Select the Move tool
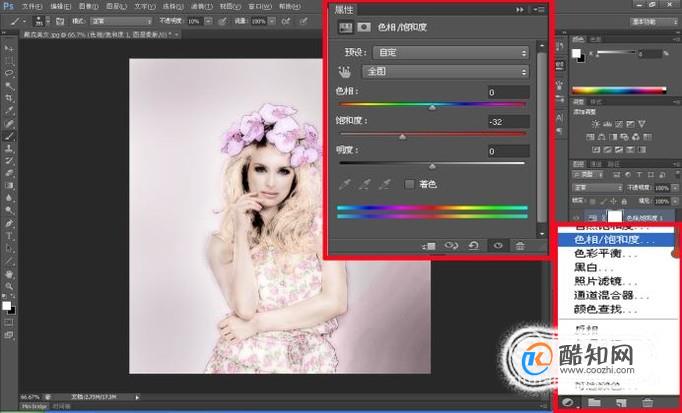 tap(9, 48)
